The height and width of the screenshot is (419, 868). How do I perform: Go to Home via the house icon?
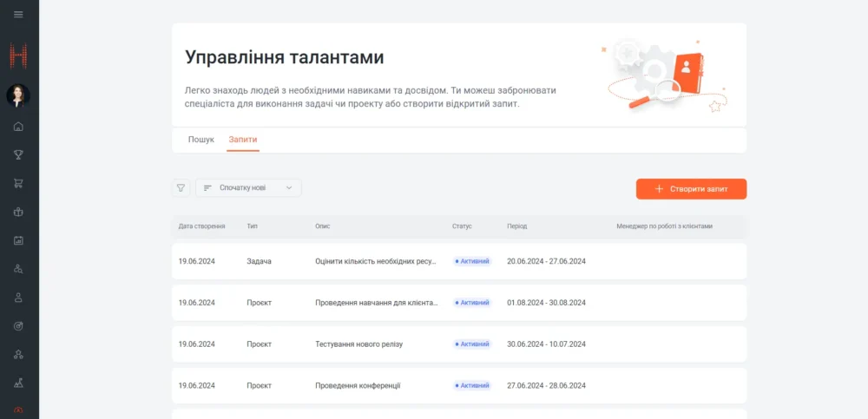click(x=19, y=127)
